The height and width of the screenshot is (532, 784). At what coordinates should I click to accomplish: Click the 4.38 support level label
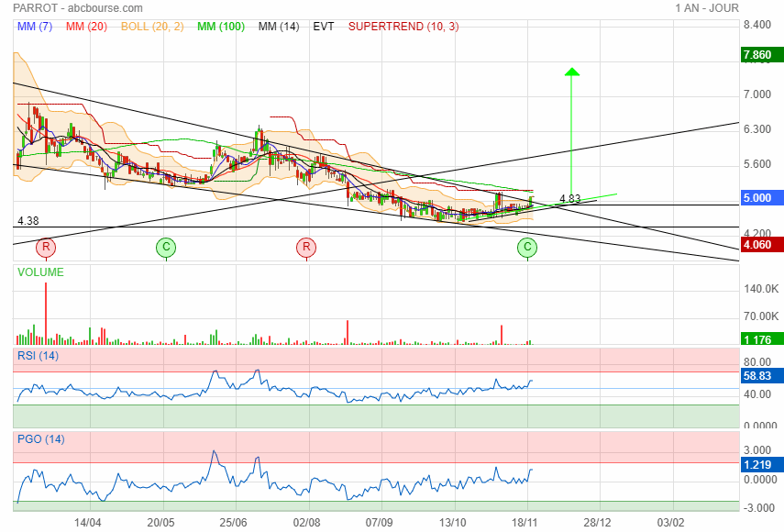point(28,220)
